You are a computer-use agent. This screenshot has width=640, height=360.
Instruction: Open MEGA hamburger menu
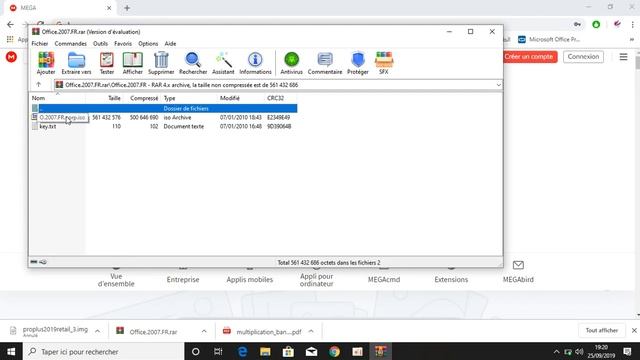623,57
